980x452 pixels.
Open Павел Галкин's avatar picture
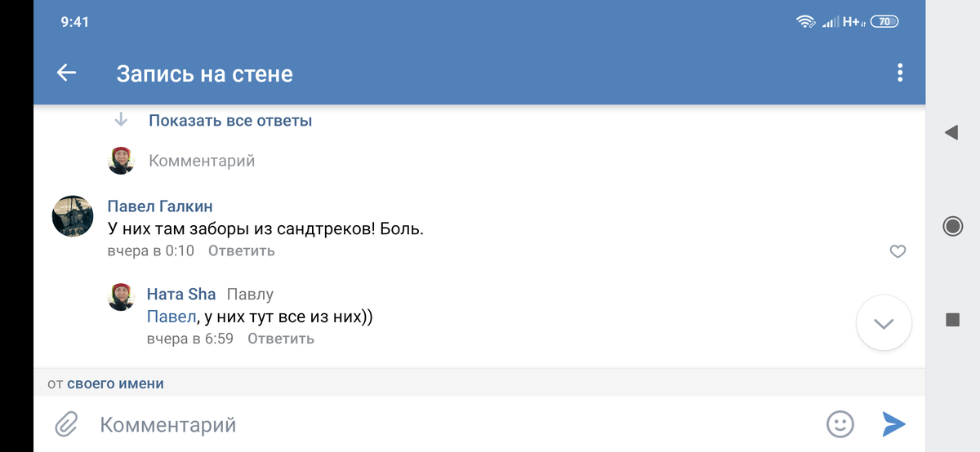[73, 216]
